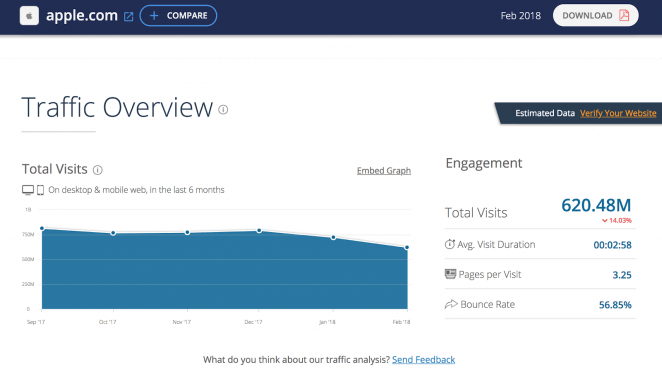Click the Oct '17 data point
Viewport: 662px width, 391px height.
(113, 233)
